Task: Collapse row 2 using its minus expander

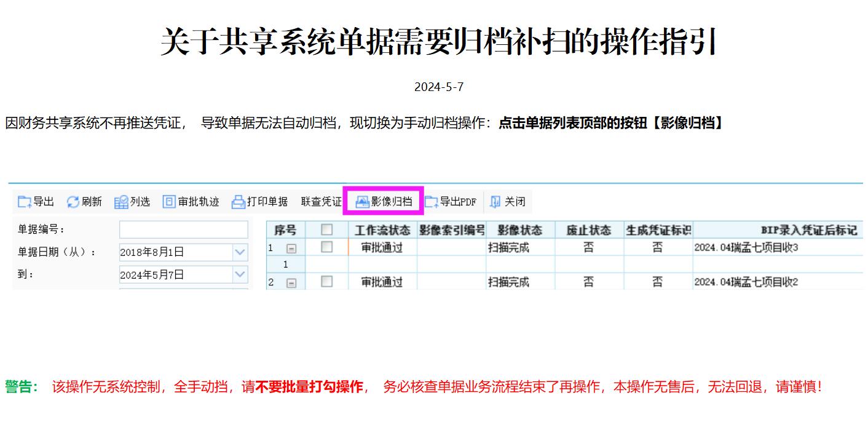Action: pos(291,283)
